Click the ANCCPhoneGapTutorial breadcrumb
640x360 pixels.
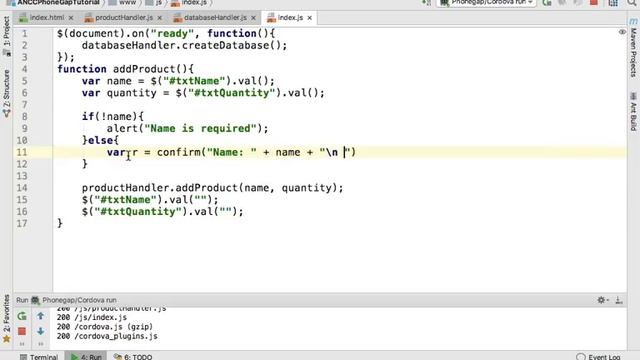(x=54, y=2)
